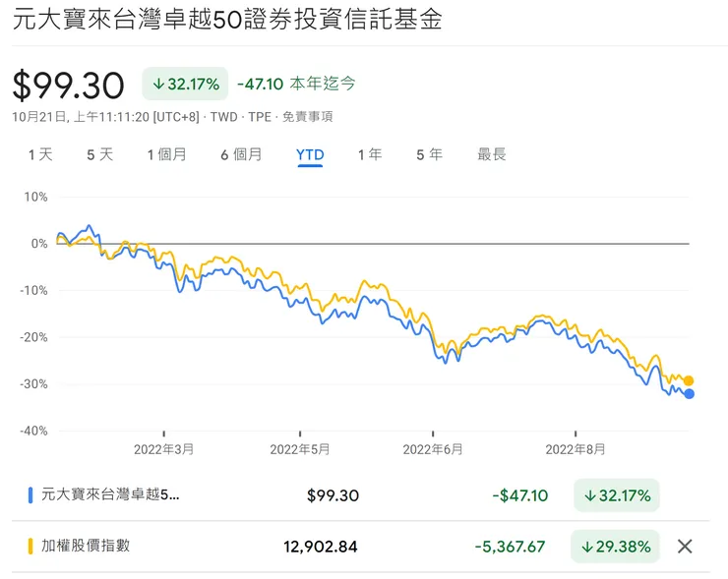Viewport: 728px width, 579px height.
Task: Switch chart to 6 個月 range
Action: tap(241, 154)
